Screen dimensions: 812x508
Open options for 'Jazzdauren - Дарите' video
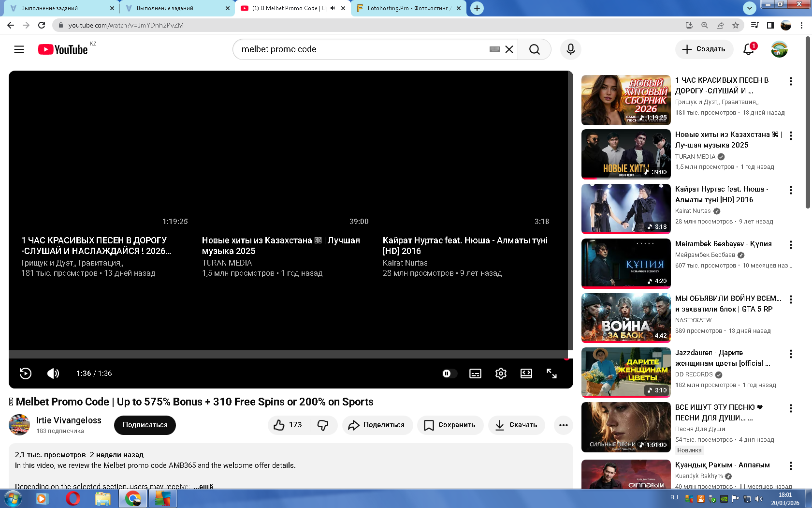791,354
